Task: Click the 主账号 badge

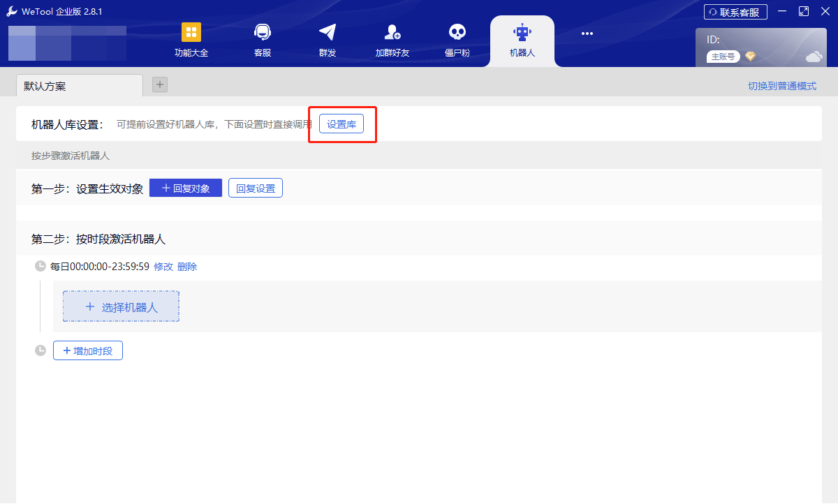Action: (x=723, y=57)
